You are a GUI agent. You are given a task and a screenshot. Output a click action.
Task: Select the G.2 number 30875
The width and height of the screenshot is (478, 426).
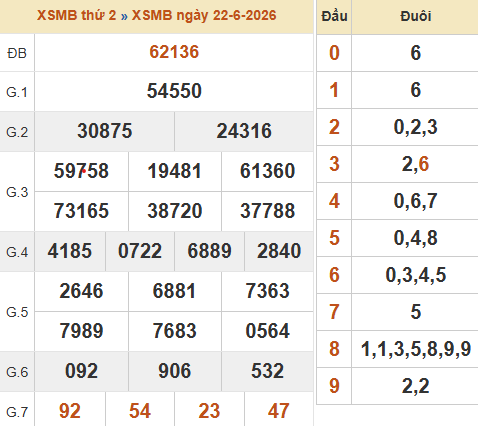coord(105,131)
